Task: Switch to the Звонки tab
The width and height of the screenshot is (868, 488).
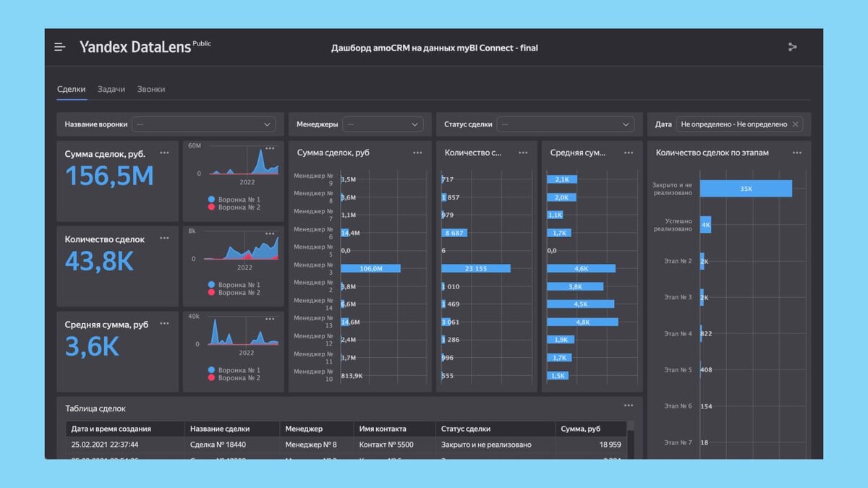Action: pos(151,89)
